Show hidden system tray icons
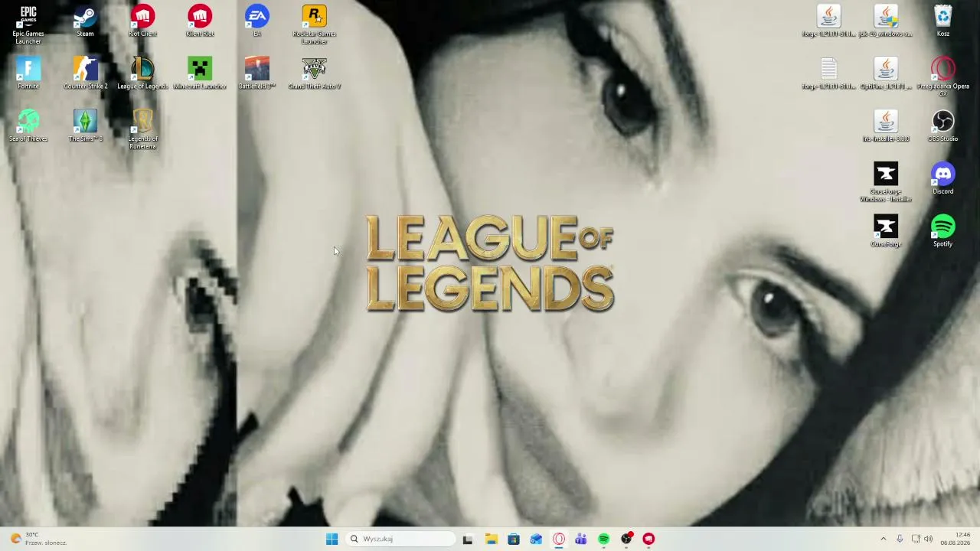980x551 pixels. (x=883, y=539)
